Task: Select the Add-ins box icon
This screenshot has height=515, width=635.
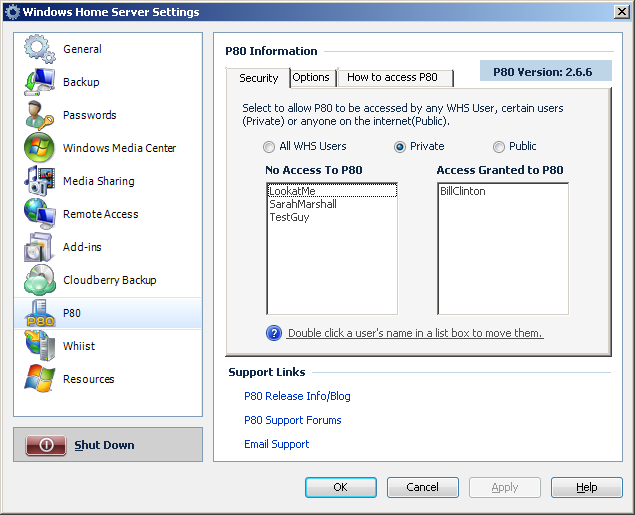Action: (39, 247)
